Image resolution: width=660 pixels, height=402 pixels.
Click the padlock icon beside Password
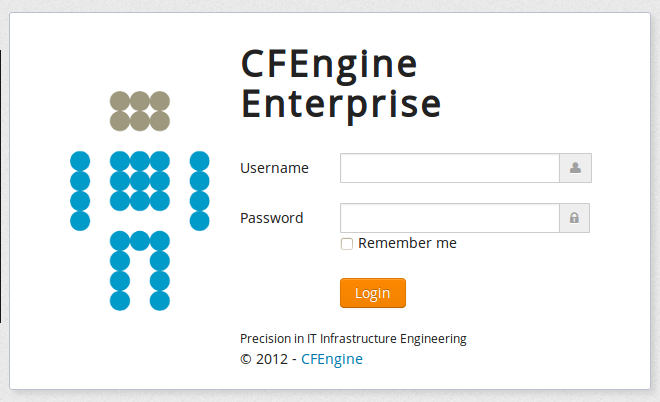574,218
